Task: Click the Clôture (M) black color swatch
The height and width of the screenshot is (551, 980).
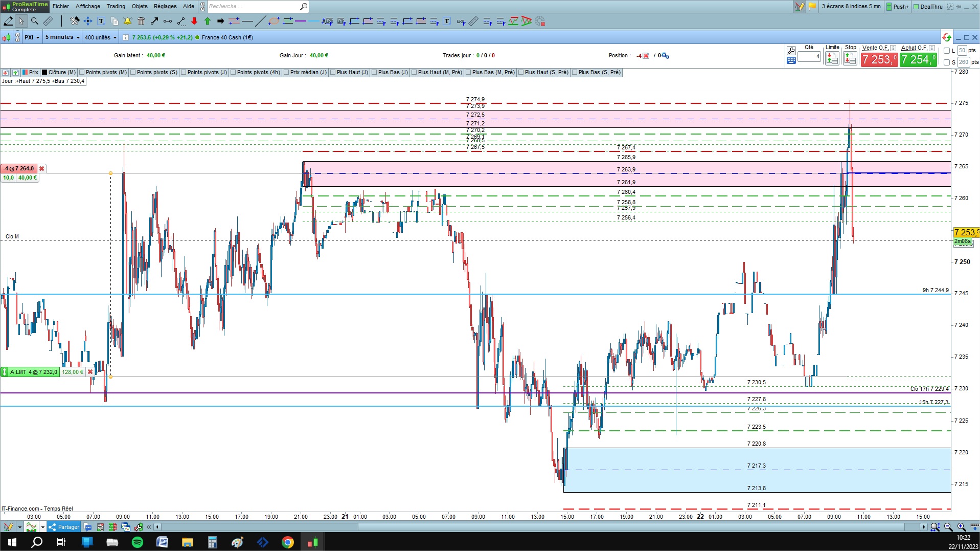Action: 44,73
